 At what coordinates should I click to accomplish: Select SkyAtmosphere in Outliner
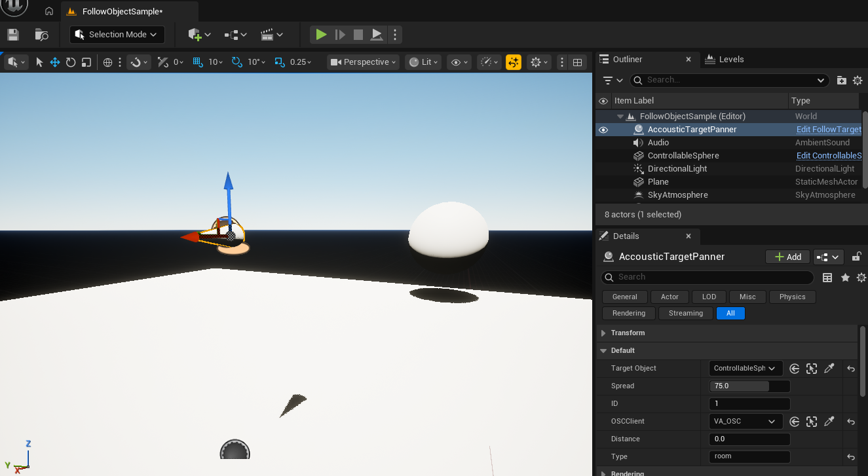pos(677,195)
